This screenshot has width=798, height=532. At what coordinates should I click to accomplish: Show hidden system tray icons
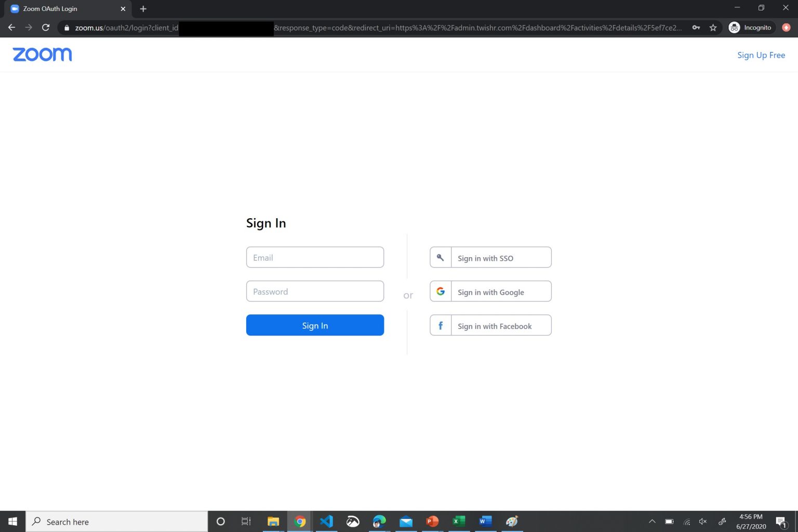pos(652,522)
